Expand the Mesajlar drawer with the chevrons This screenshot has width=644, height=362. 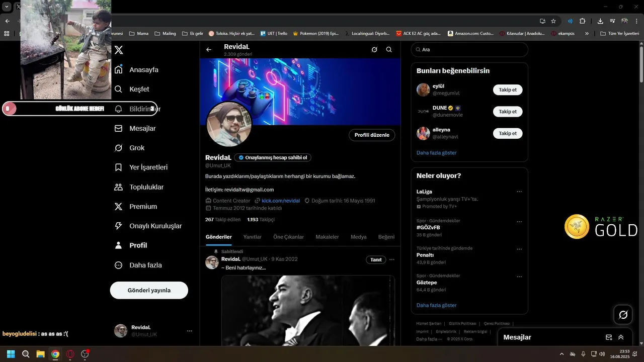tap(621, 337)
